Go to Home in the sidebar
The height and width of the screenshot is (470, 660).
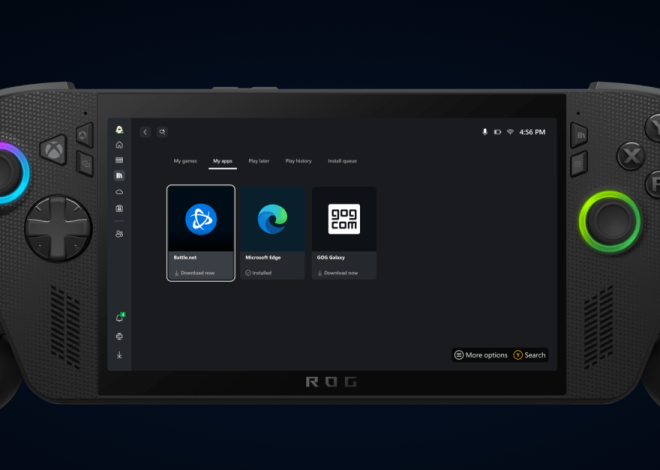coord(120,145)
